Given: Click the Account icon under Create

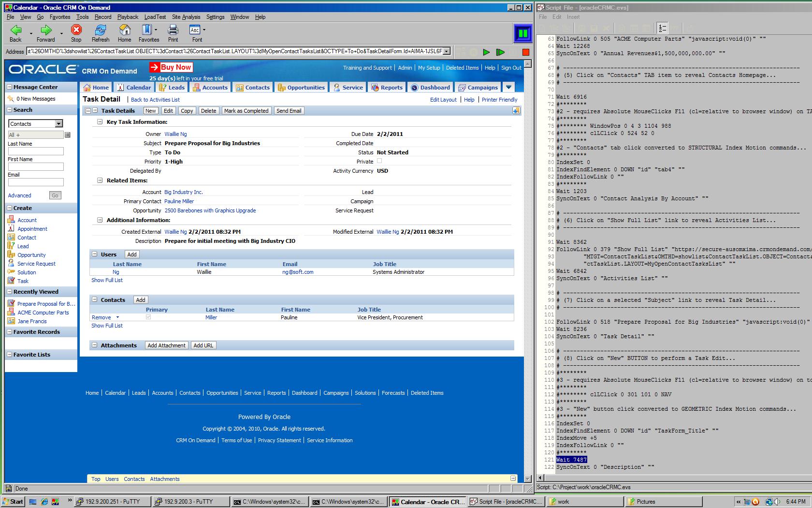Looking at the screenshot, I should [11, 220].
